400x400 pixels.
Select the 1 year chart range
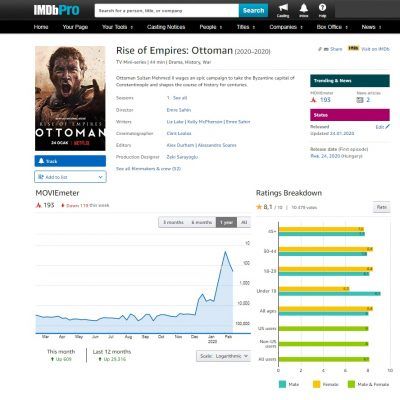tap(226, 222)
